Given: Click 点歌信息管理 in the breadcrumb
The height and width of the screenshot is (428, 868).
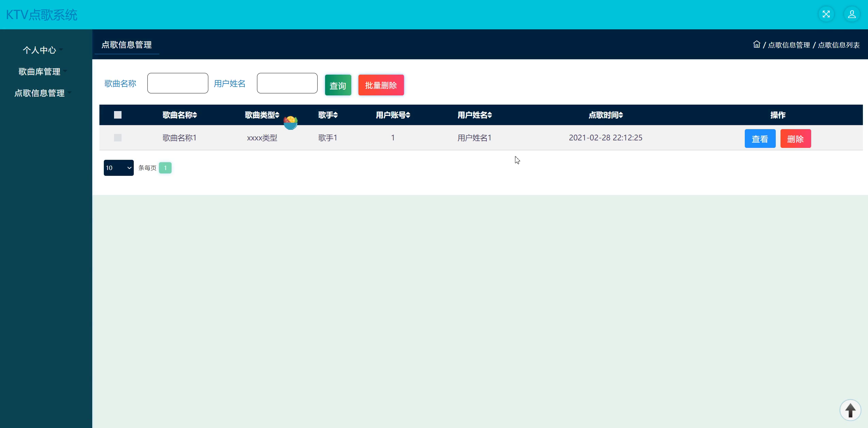Looking at the screenshot, I should click(x=789, y=45).
